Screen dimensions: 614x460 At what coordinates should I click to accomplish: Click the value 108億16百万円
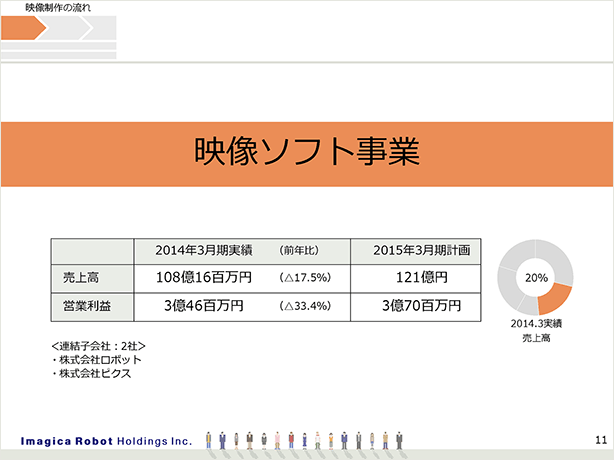point(204,277)
